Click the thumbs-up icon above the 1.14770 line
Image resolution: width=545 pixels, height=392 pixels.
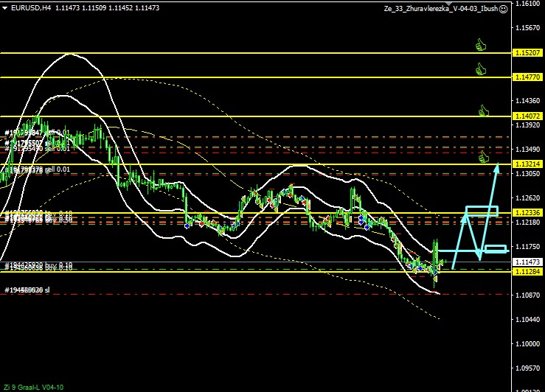coord(481,69)
